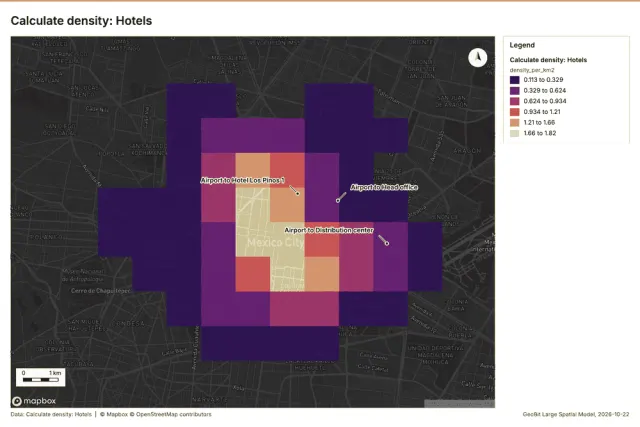This screenshot has width=640, height=427.
Task: Click the north arrow compass icon
Action: [477, 58]
